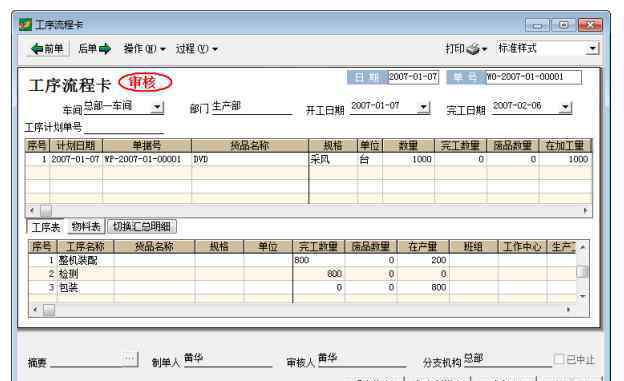
Task: Click the upper table horizontal scrollbar thumb
Action: (x=46, y=211)
